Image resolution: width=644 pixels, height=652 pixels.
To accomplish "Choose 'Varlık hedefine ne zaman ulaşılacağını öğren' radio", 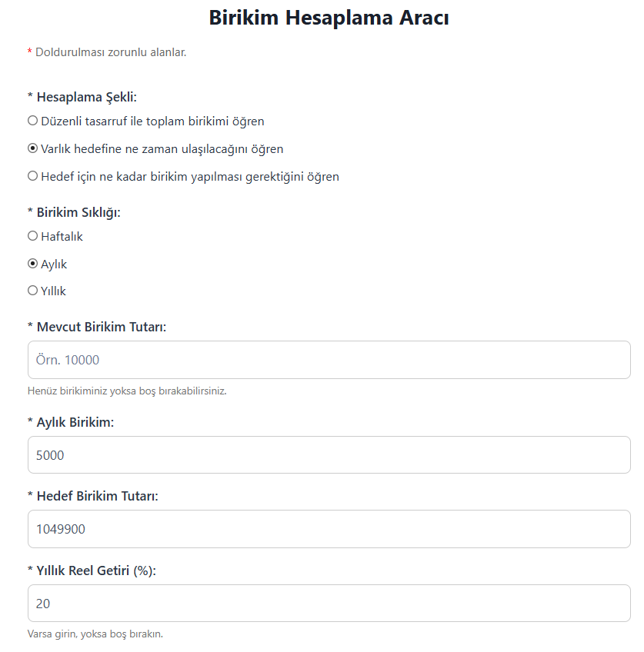I will click(32, 148).
